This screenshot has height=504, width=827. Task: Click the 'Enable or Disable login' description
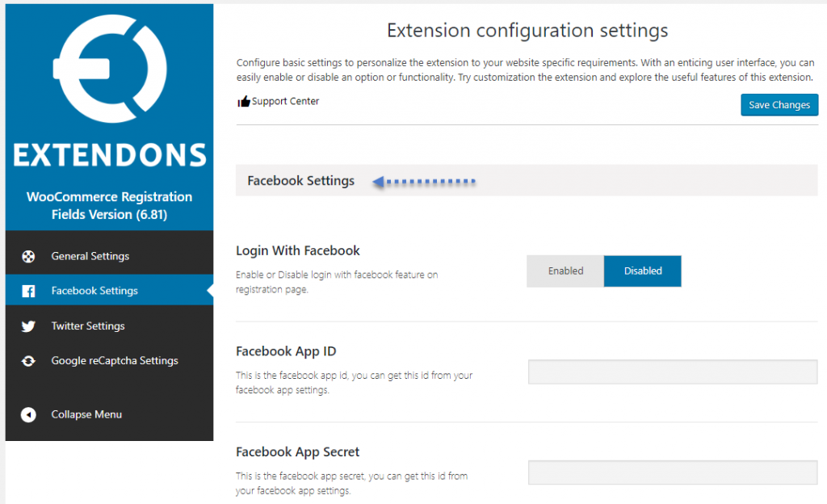pyautogui.click(x=337, y=282)
